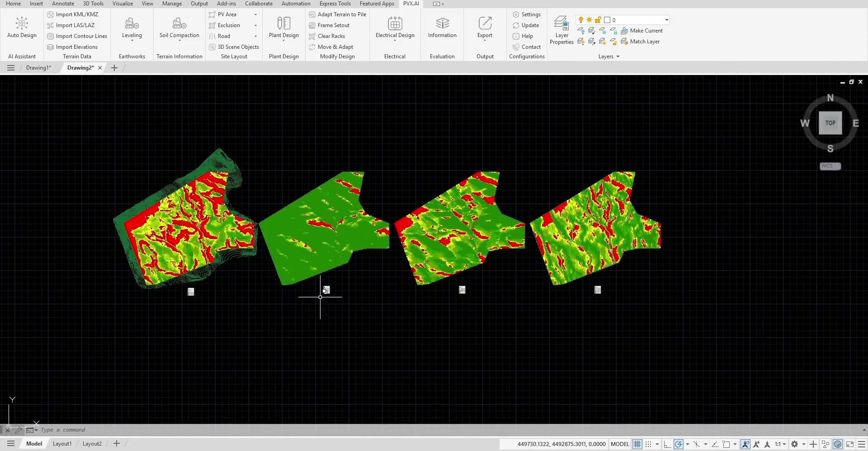Toggle the grid display in status bar
The height and width of the screenshot is (451, 868).
pos(637,444)
